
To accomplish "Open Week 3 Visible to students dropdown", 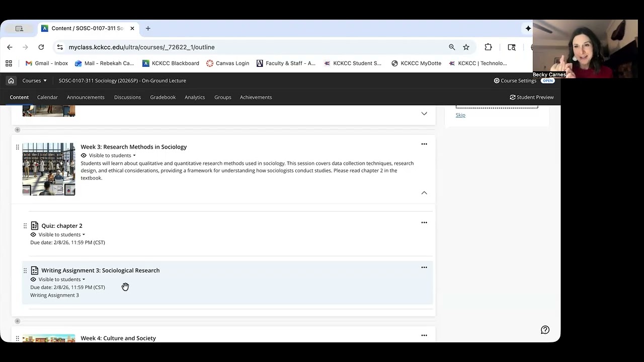I will 112,155.
